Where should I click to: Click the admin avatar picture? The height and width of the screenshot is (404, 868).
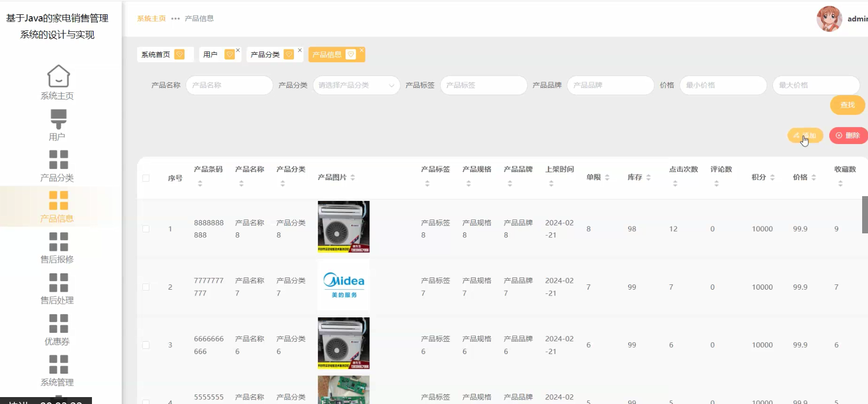click(829, 19)
